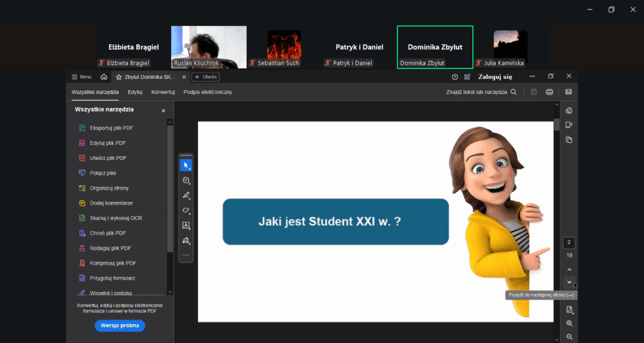Viewport: 644px width, 343px height.
Task: Select the Zbylut Dominika document tab
Action: 150,77
